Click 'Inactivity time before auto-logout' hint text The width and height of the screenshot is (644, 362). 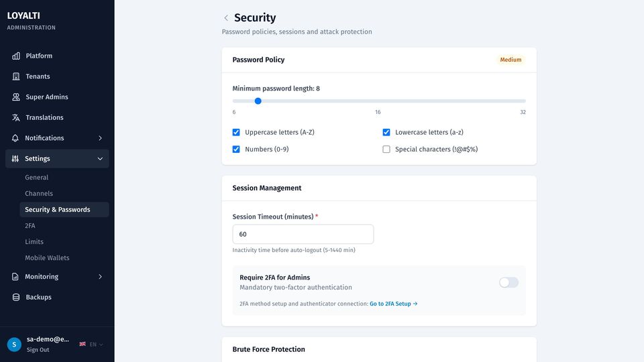(294, 250)
